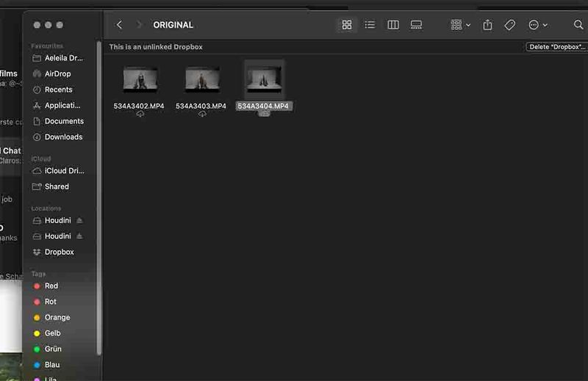Click cloud download icon under 534A3402.MP4
588x381 pixels.
click(140, 115)
